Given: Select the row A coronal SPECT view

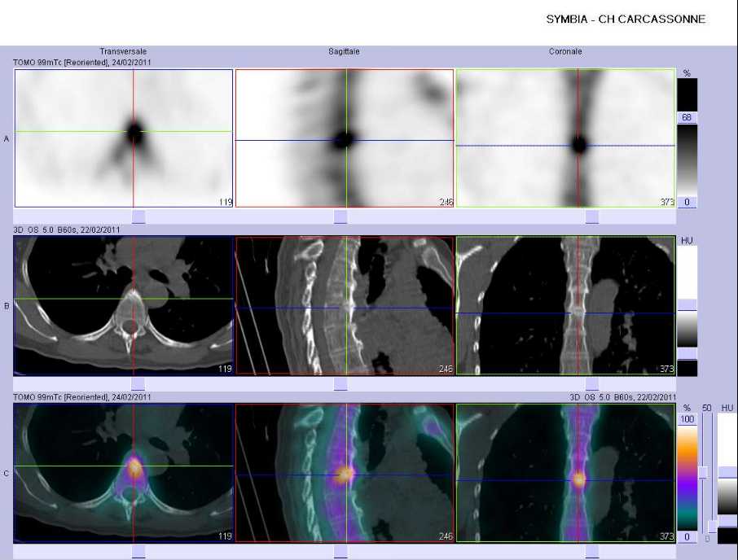Looking at the screenshot, I should click(565, 138).
